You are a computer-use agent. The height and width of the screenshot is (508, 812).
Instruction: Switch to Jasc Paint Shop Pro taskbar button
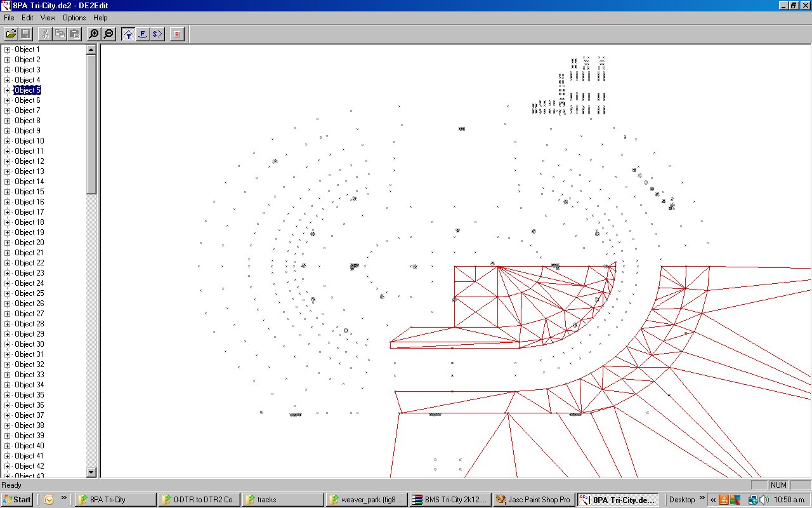pyautogui.click(x=534, y=500)
